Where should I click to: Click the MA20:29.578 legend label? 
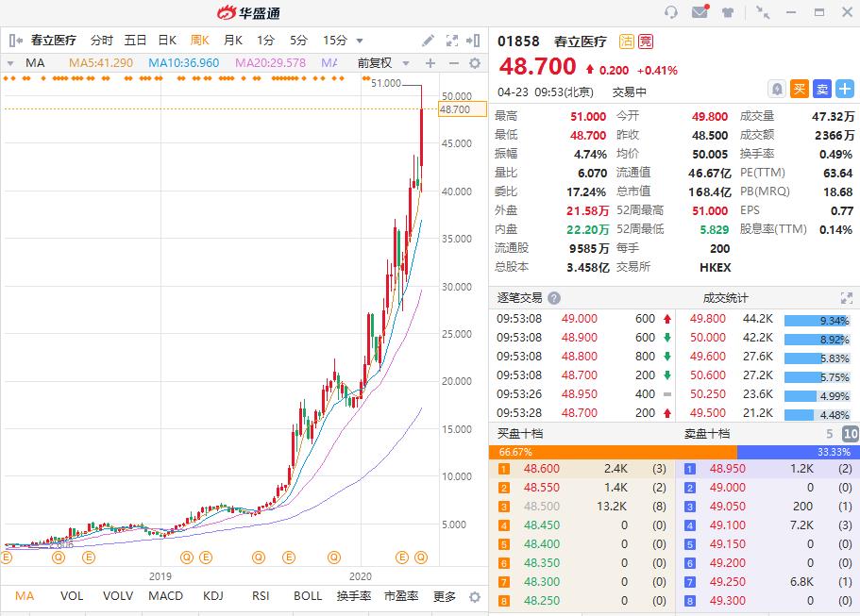pyautogui.click(x=270, y=63)
